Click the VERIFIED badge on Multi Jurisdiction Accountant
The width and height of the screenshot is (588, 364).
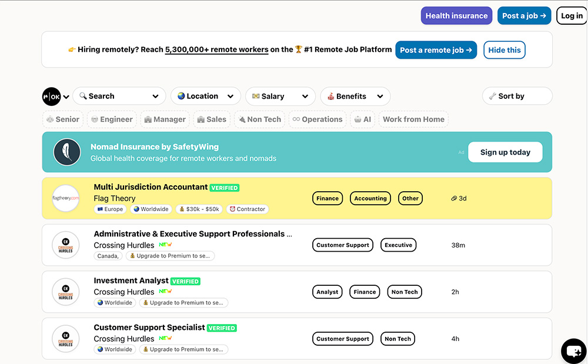pyautogui.click(x=224, y=188)
